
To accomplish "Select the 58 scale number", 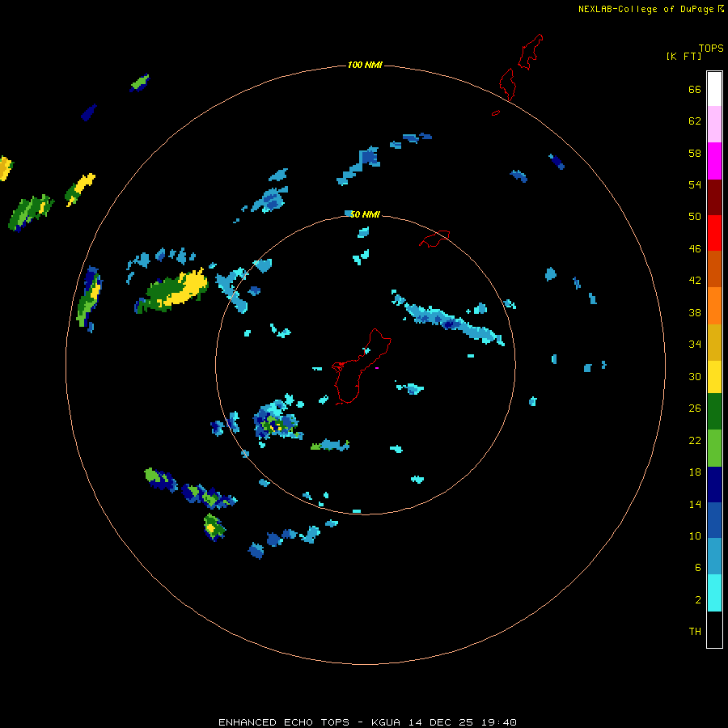I will (x=695, y=153).
